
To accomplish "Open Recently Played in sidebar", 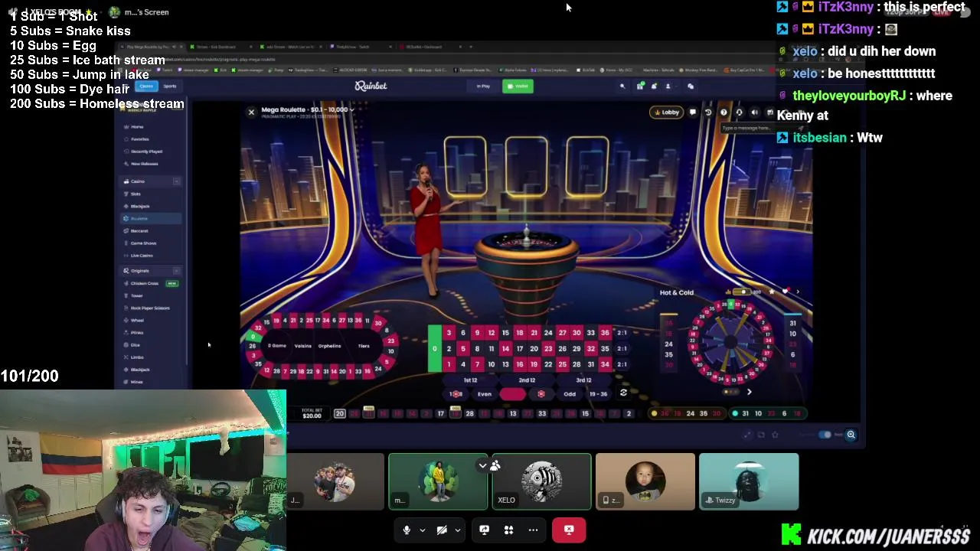I will pos(146,152).
